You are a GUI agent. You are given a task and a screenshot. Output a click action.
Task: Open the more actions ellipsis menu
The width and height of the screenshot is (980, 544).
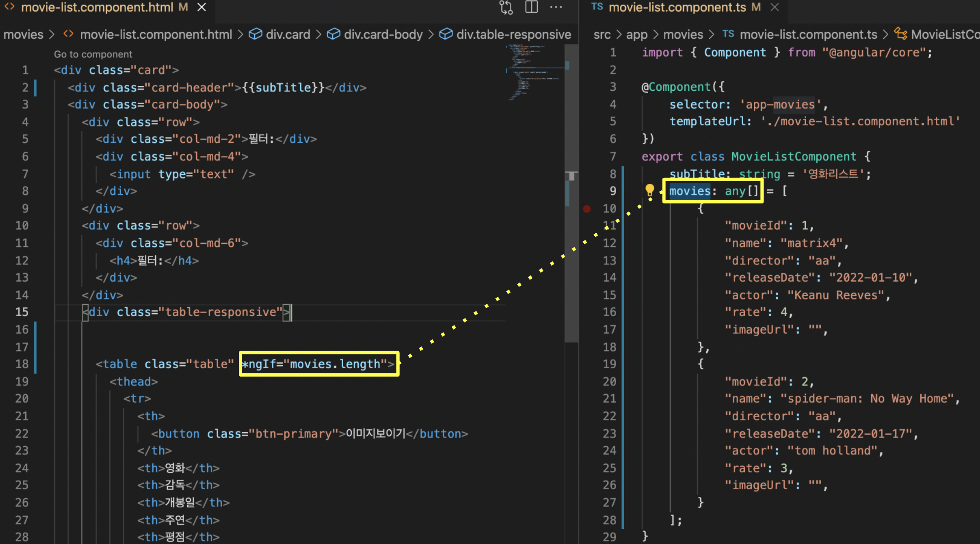556,7
